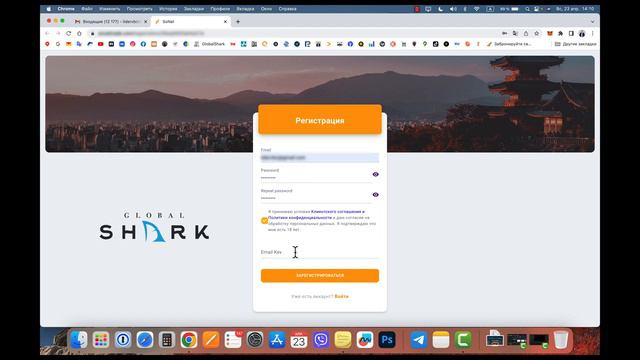Click the Войти link
The width and height of the screenshot is (640, 360).
tap(342, 296)
